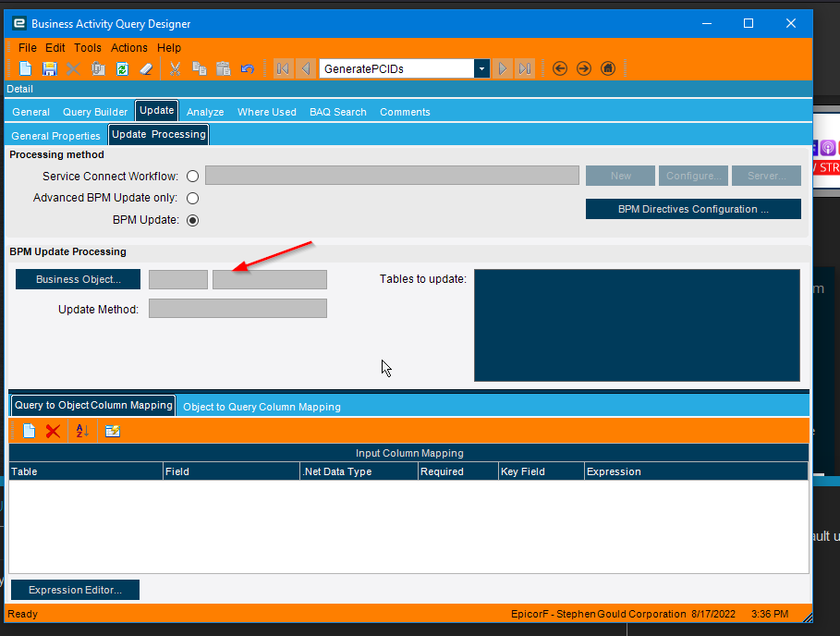Save the query with floppy icon
Image resolution: width=840 pixels, height=636 pixels.
[x=49, y=68]
